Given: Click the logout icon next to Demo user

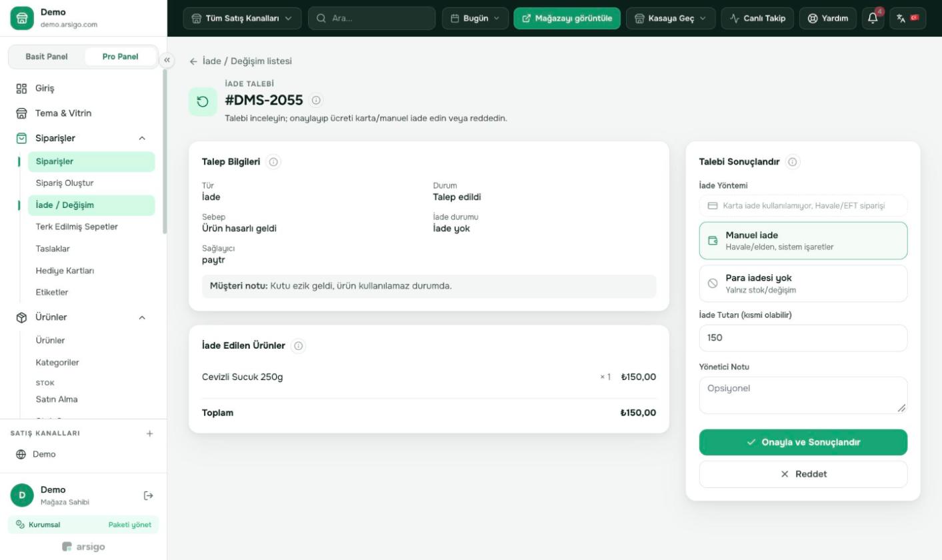Looking at the screenshot, I should point(149,495).
